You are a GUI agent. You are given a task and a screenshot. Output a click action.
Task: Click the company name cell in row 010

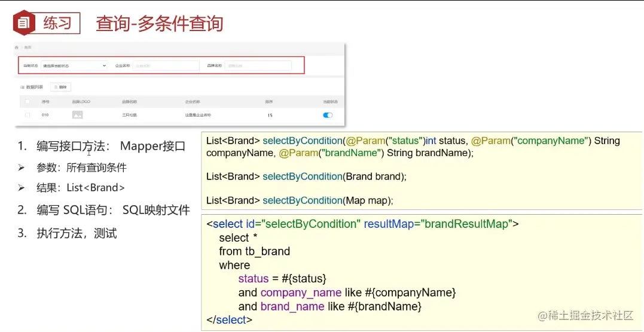tap(198, 115)
